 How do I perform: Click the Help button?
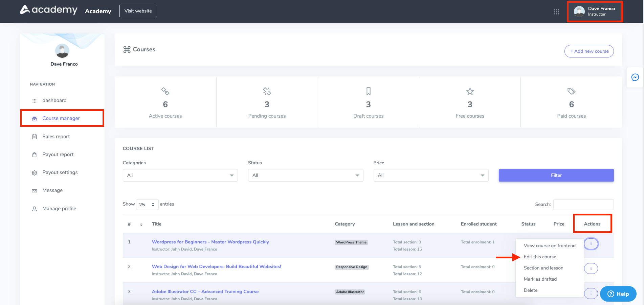(618, 294)
